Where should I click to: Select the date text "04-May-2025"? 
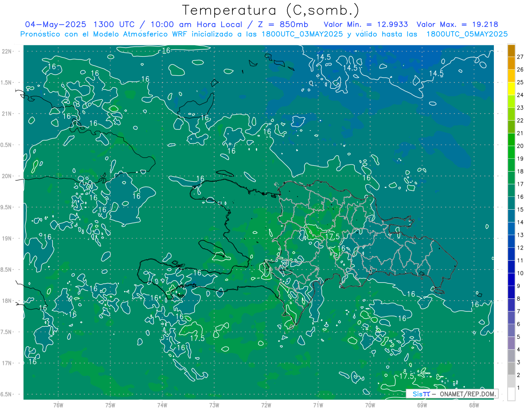coord(55,24)
